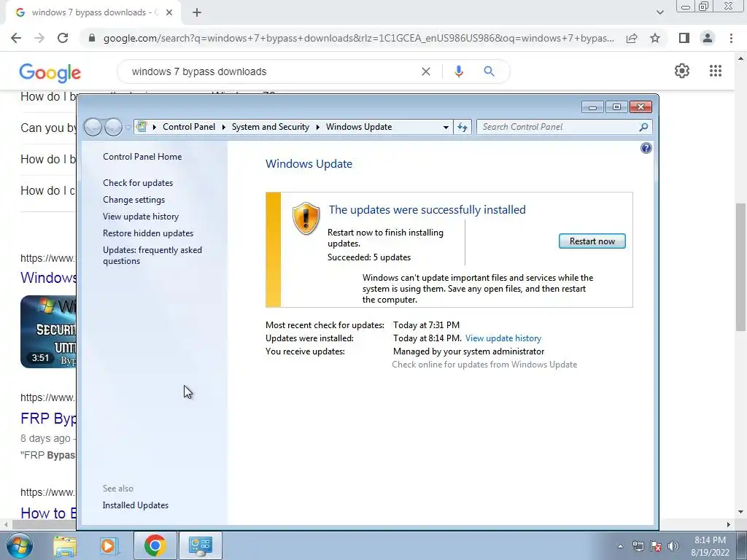Click the padlock site info icon
Viewport: 747px width, 560px height.
pyautogui.click(x=92, y=38)
